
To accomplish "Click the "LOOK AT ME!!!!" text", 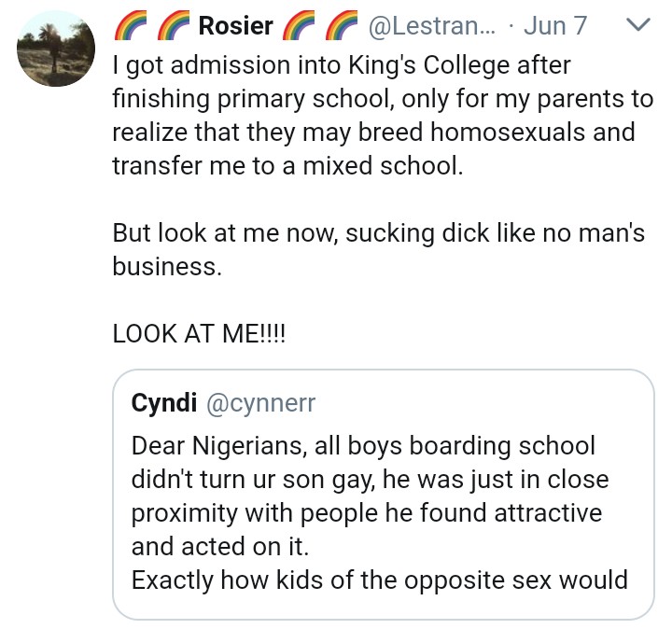I will (200, 333).
